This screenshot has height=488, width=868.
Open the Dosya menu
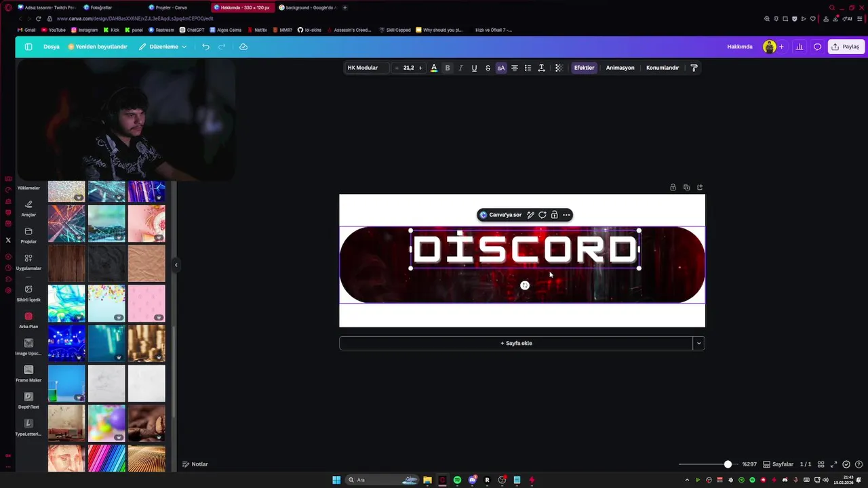[x=52, y=47]
